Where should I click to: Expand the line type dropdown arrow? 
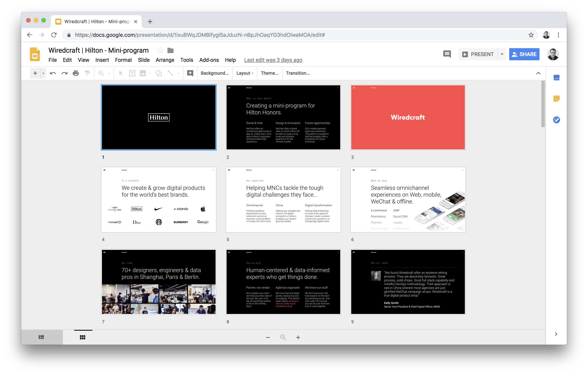[x=178, y=73]
